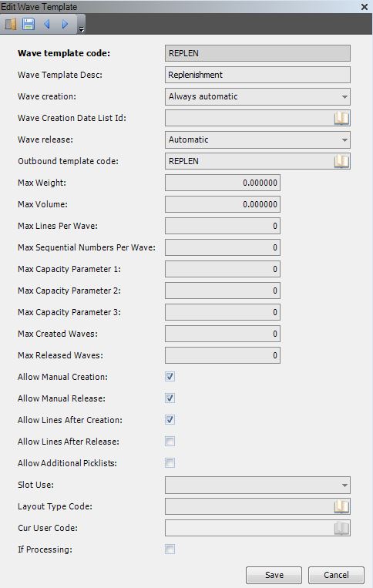Screen dimensions: 373x588
Task: Click the Max Released Waves field
Action: click(223, 355)
